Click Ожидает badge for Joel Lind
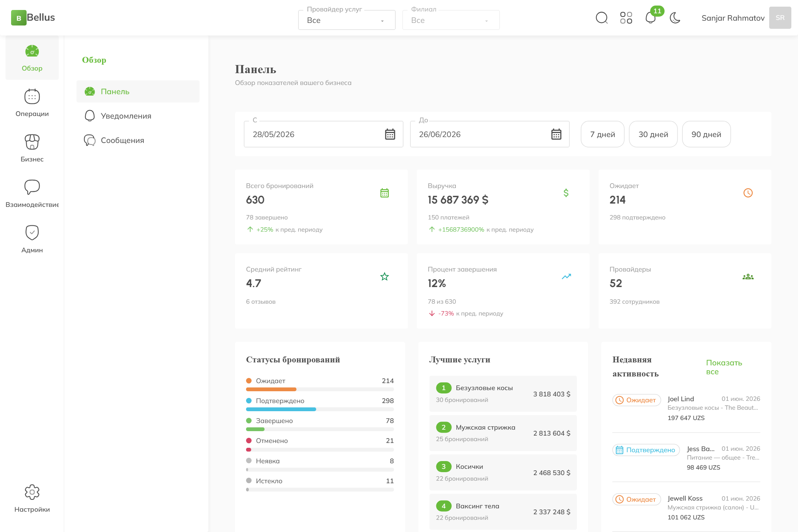The image size is (798, 532). point(637,400)
